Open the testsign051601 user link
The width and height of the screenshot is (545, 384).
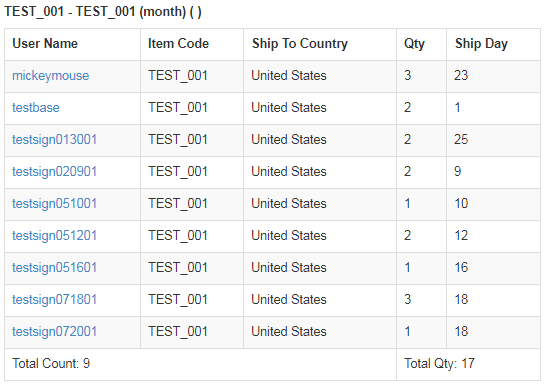[x=55, y=268]
